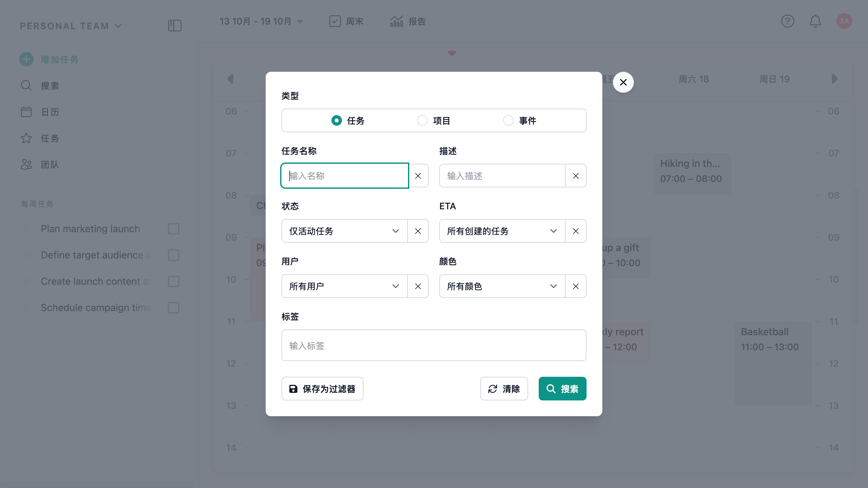Select the 任务 radio button
Screen dimensions: 868x488
pos(336,121)
